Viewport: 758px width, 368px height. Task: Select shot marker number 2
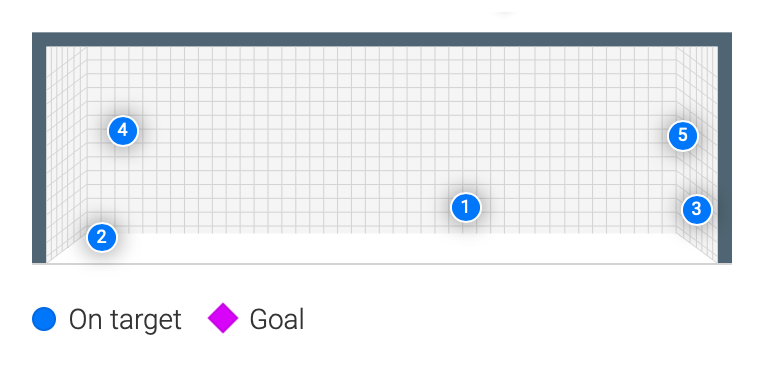click(102, 237)
